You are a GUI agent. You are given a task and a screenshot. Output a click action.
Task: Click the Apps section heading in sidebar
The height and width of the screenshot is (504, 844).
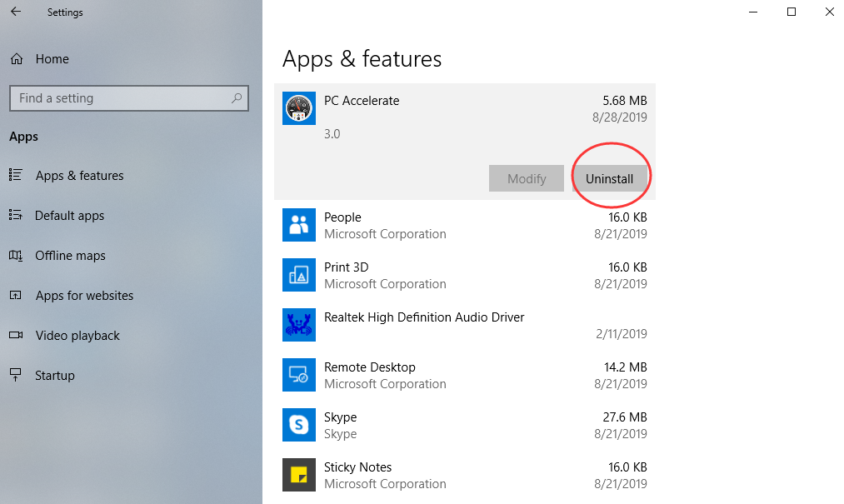(x=23, y=137)
